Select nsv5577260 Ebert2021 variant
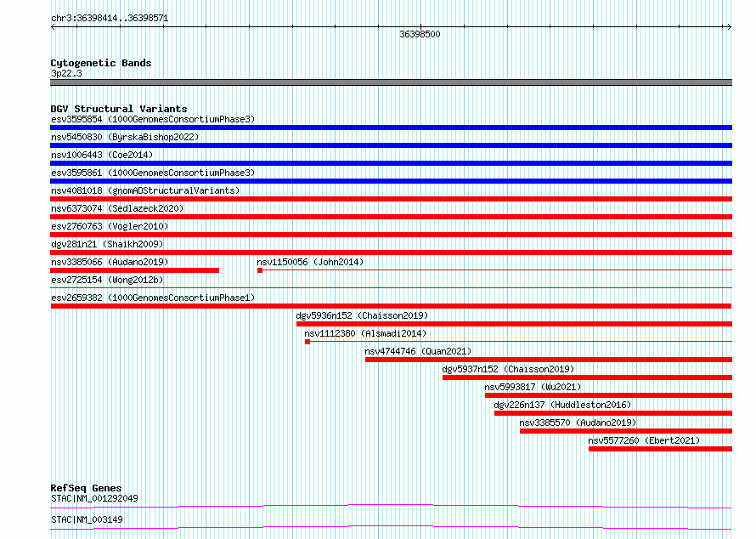This screenshot has width=756, height=539. (644, 440)
